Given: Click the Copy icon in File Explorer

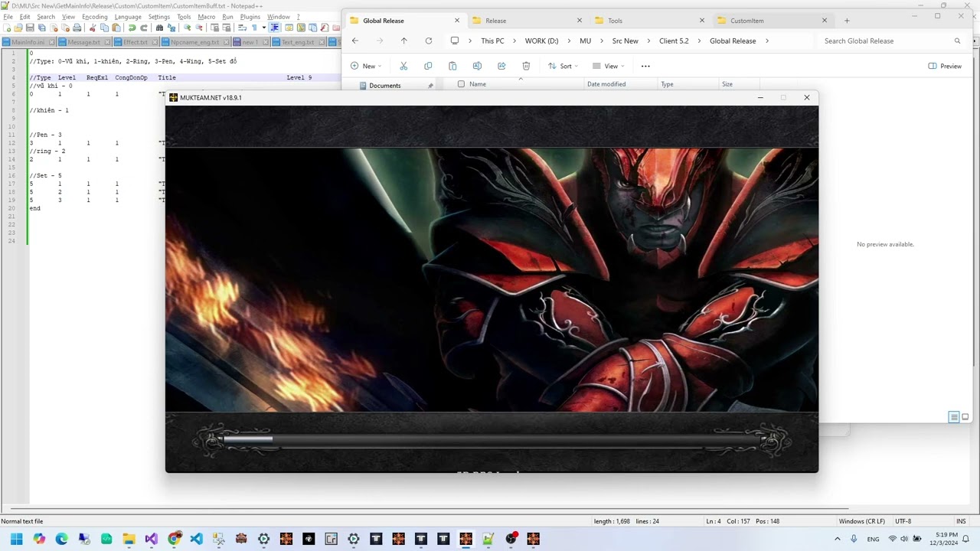Looking at the screenshot, I should [428, 66].
